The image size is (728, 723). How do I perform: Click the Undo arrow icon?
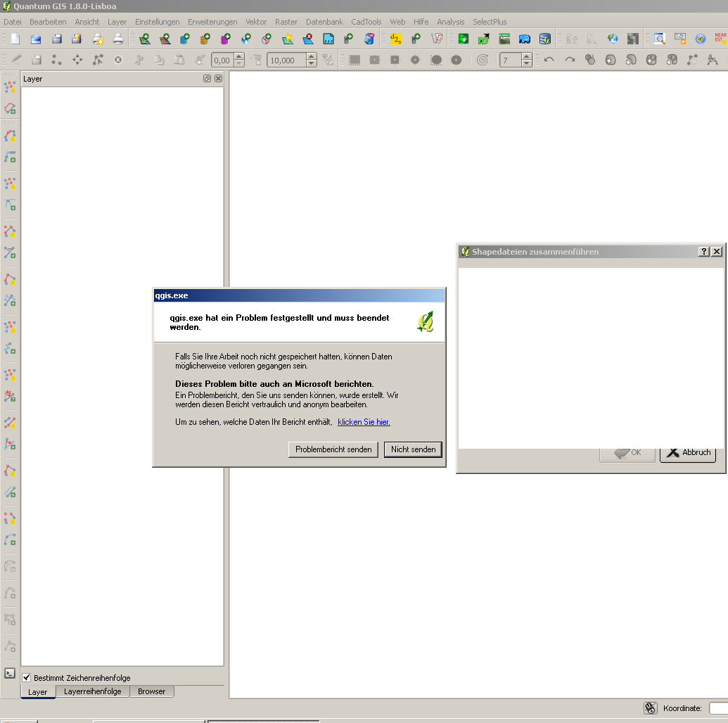point(549,60)
